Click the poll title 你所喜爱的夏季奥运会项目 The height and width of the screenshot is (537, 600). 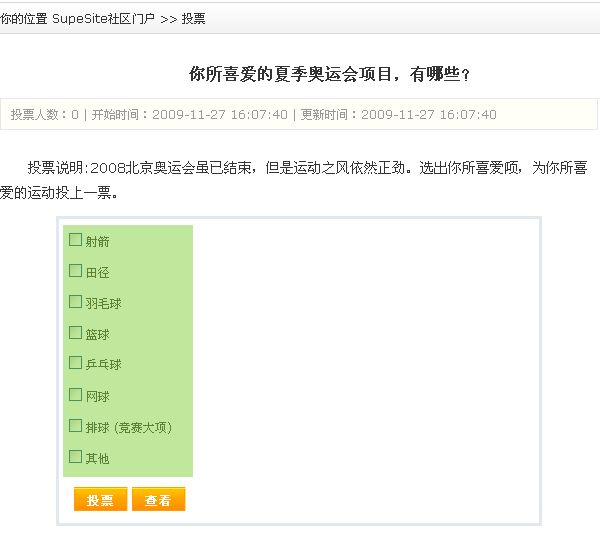(x=329, y=74)
